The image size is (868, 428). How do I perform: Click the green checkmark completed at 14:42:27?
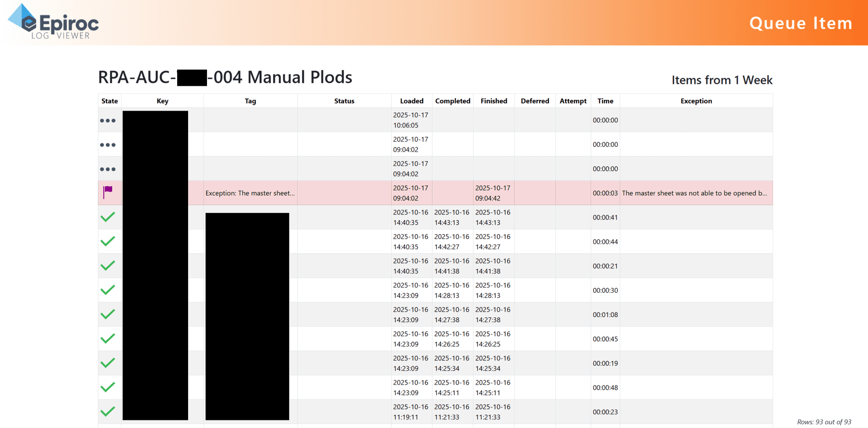[108, 241]
